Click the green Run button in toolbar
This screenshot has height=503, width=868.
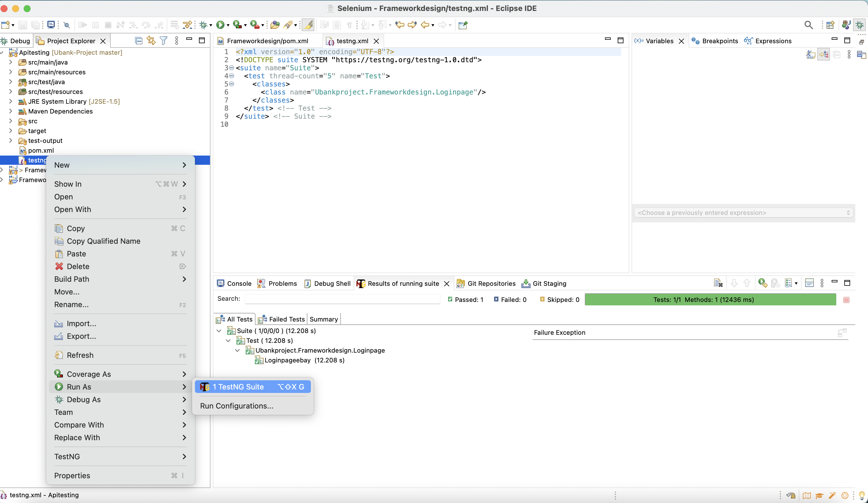point(220,25)
